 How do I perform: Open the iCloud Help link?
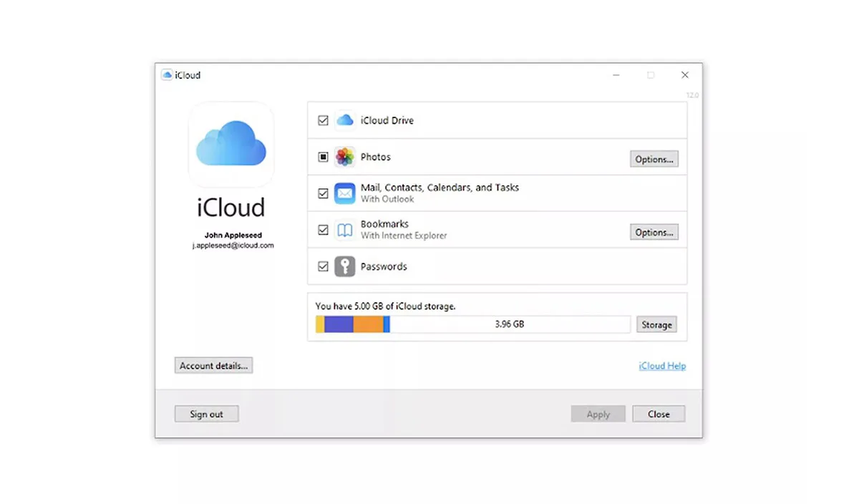(661, 366)
